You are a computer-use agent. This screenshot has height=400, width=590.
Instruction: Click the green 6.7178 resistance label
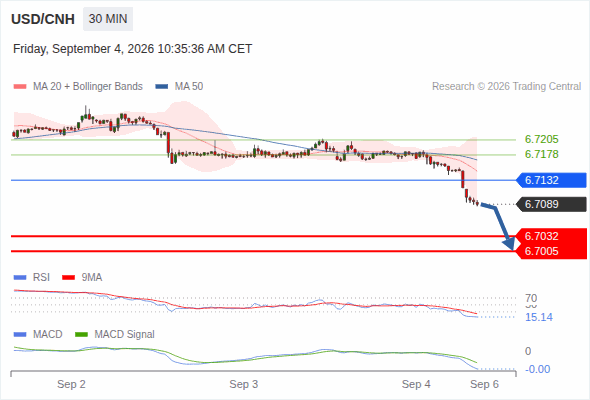(x=541, y=154)
